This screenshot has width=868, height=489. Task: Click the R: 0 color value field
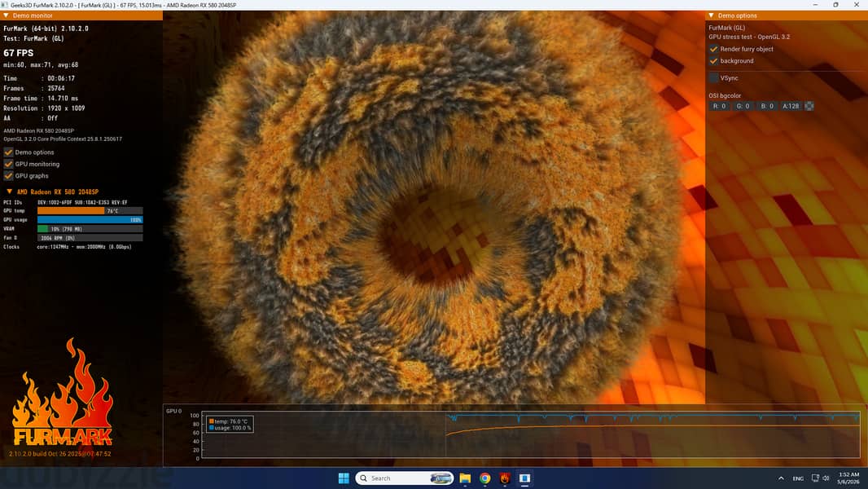pyautogui.click(x=720, y=106)
